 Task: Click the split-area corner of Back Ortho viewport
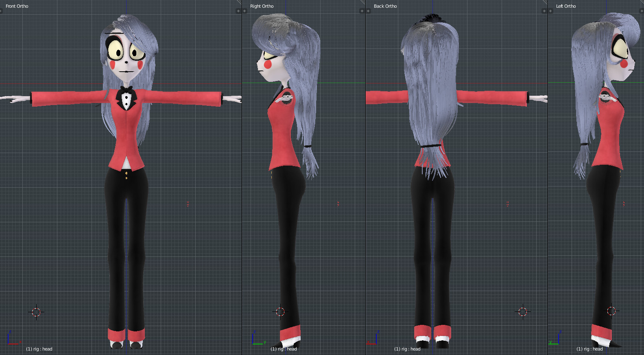[545, 2]
